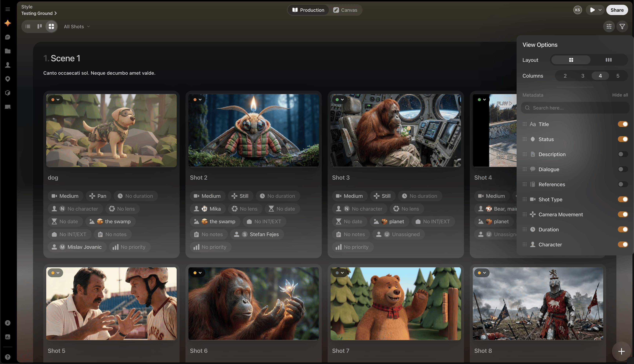Click the Scene 1 title
Screen dimensions: 634x364
65,58
